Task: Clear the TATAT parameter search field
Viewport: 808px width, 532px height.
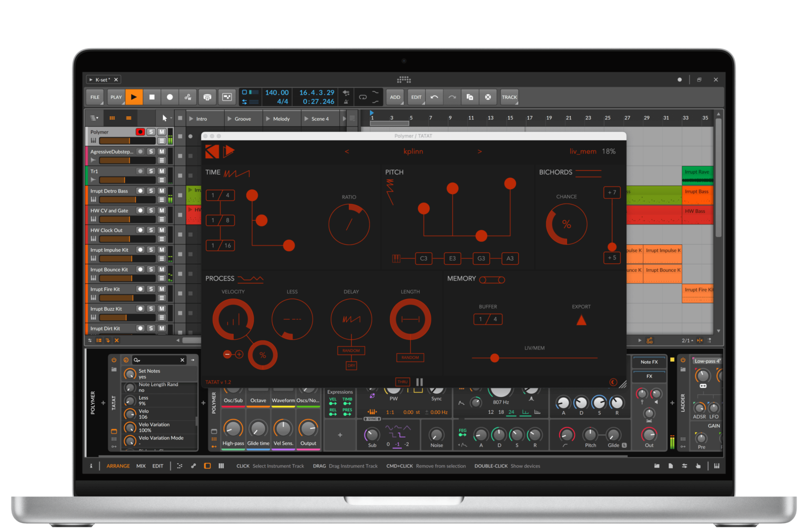Action: click(182, 360)
